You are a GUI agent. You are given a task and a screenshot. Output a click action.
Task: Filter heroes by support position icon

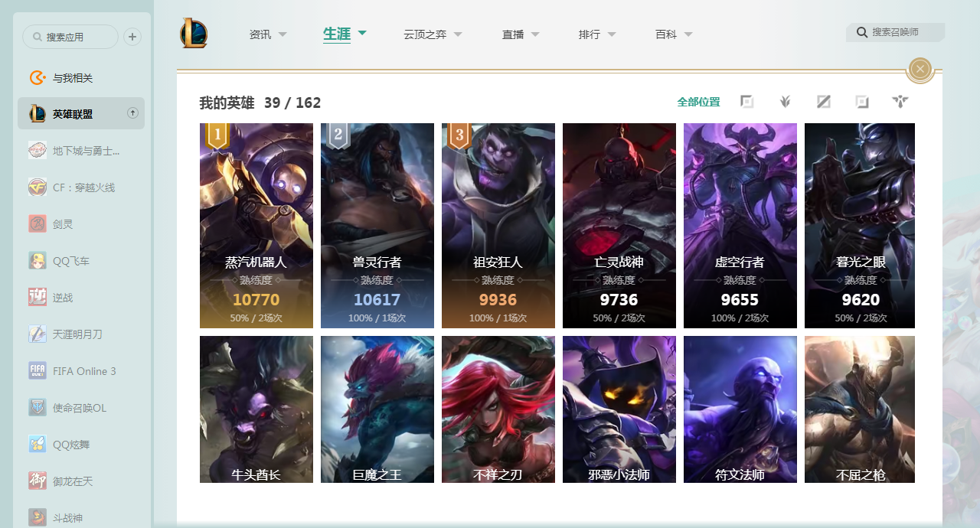[x=900, y=102]
